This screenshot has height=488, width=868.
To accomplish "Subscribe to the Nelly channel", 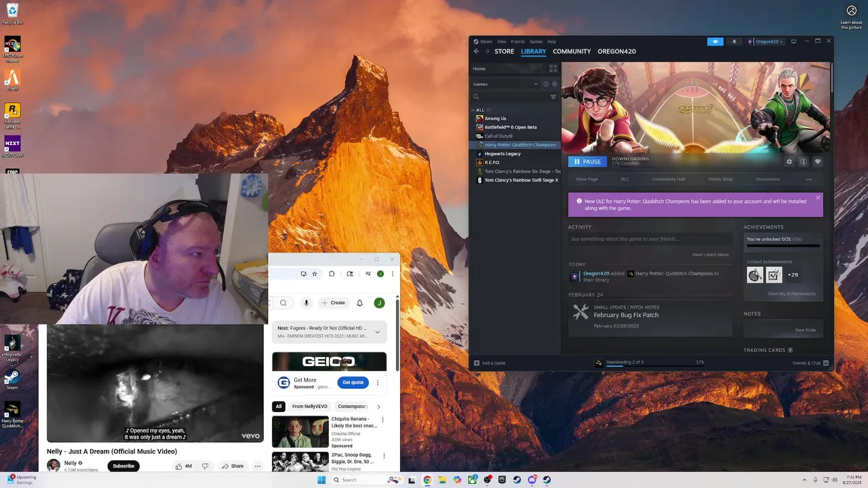I will click(x=123, y=466).
